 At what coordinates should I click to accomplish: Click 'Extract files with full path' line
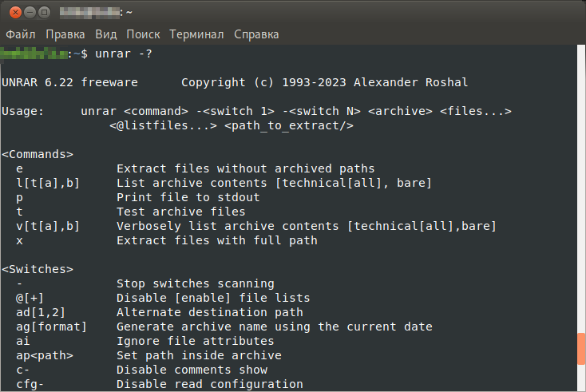click(217, 240)
